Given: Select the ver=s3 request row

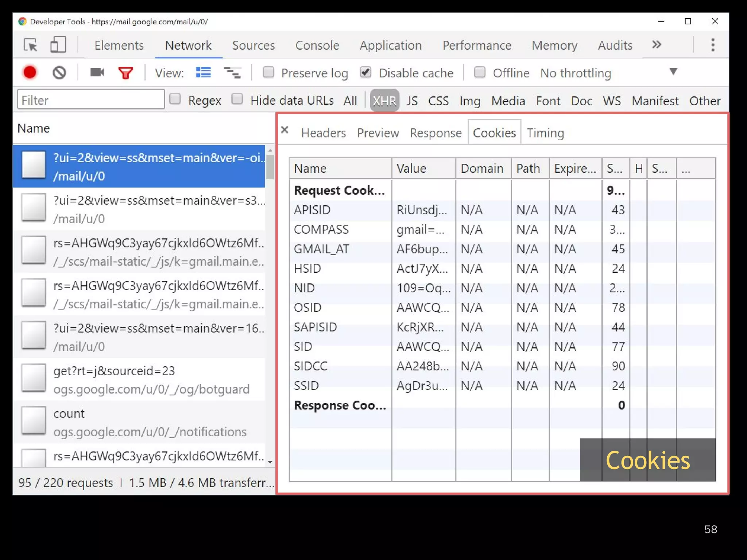Looking at the screenshot, I should coord(139,209).
